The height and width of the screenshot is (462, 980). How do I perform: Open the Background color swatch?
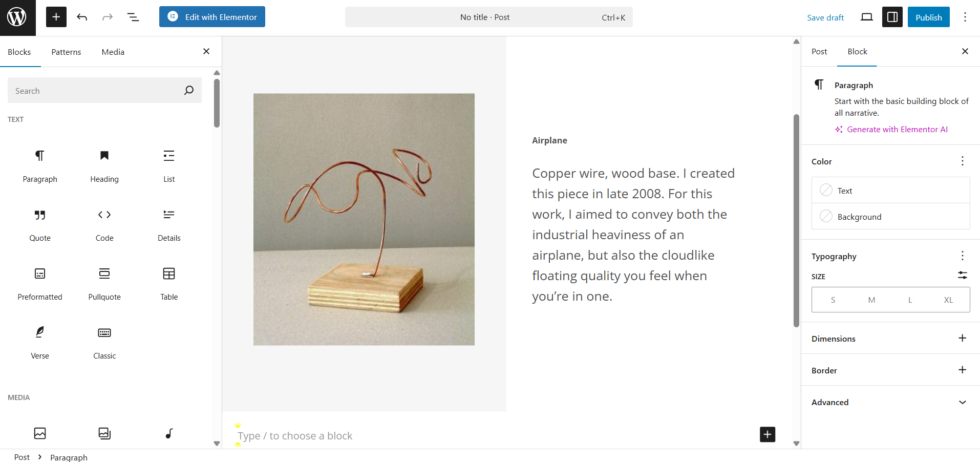coord(890,217)
